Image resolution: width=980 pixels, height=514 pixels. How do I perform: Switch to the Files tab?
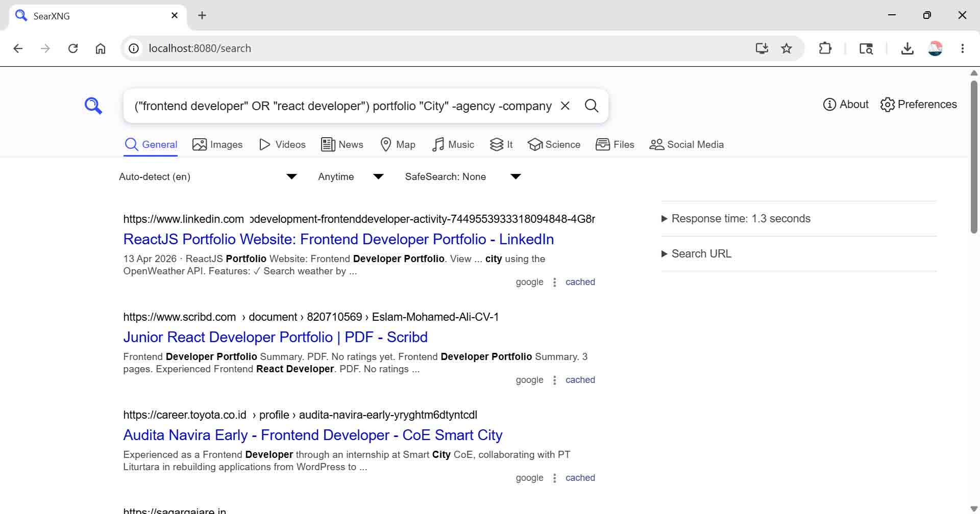pos(615,145)
